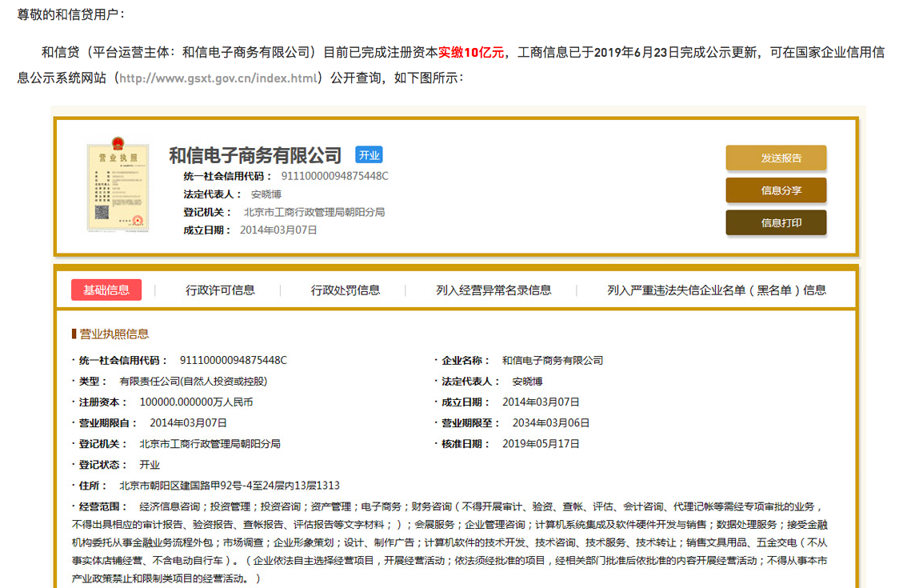The image size is (899, 588).
Task: Click the 注册资本 value 100000.000000万人民币
Action: 196,402
